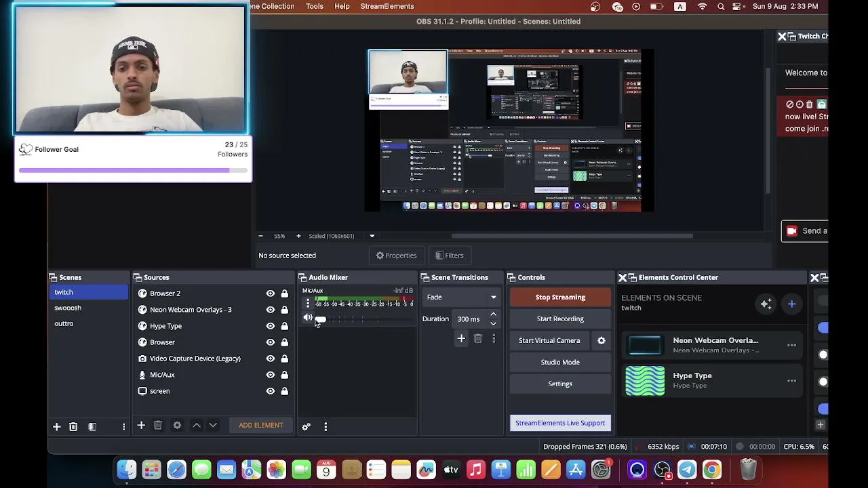Open the StreamElements menu
This screenshot has height=488, width=868.
pos(387,6)
